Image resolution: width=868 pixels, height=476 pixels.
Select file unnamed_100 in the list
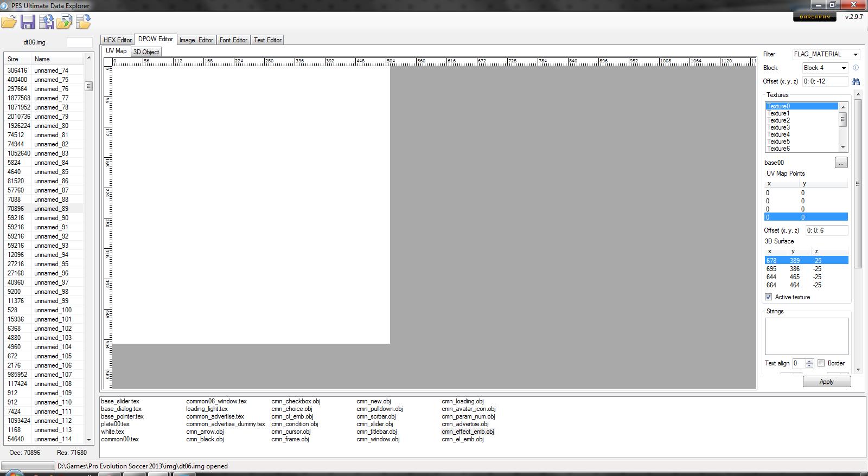point(44,310)
